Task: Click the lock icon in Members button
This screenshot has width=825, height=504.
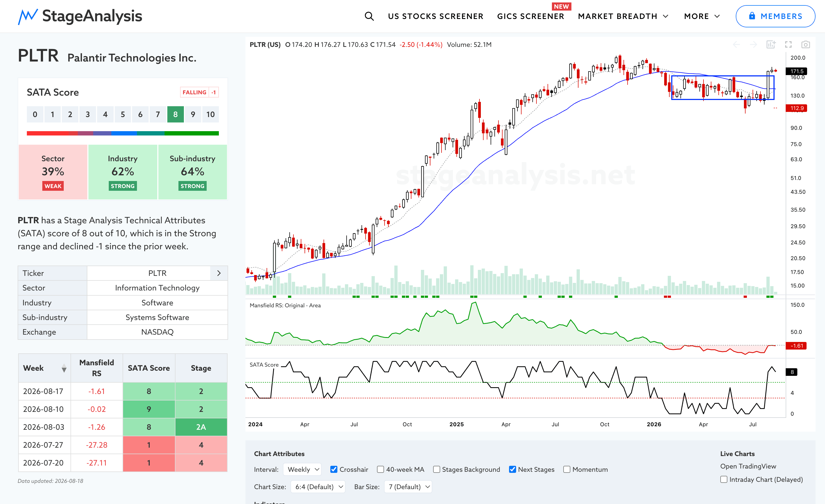Action: tap(752, 16)
